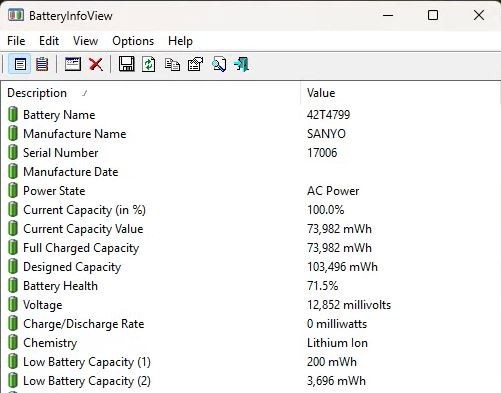The width and height of the screenshot is (501, 393).
Task: Click the battery icon beside Battery Health
Action: 13,285
